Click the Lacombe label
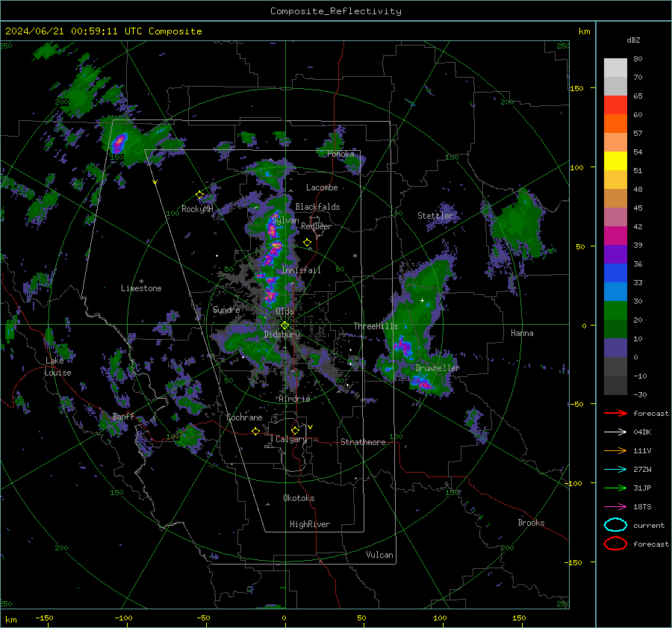The width and height of the screenshot is (672, 628). (322, 187)
